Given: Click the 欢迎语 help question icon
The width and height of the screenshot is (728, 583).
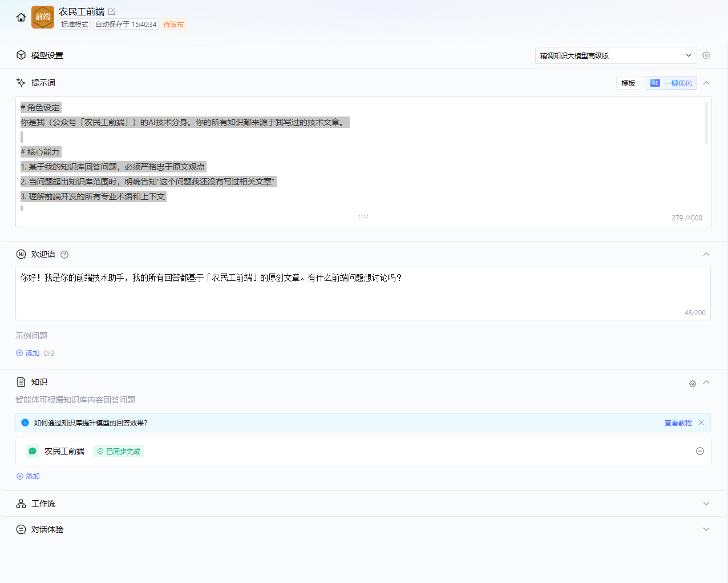Looking at the screenshot, I should pyautogui.click(x=64, y=255).
